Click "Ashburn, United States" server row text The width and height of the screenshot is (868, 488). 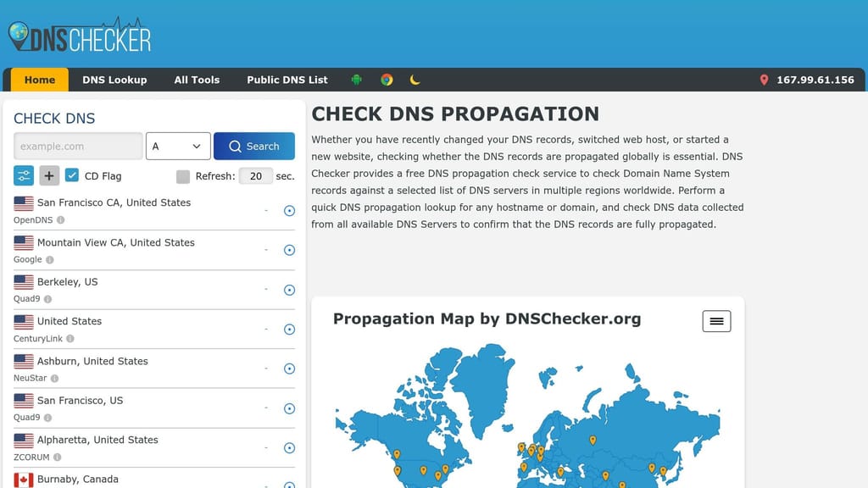click(92, 361)
